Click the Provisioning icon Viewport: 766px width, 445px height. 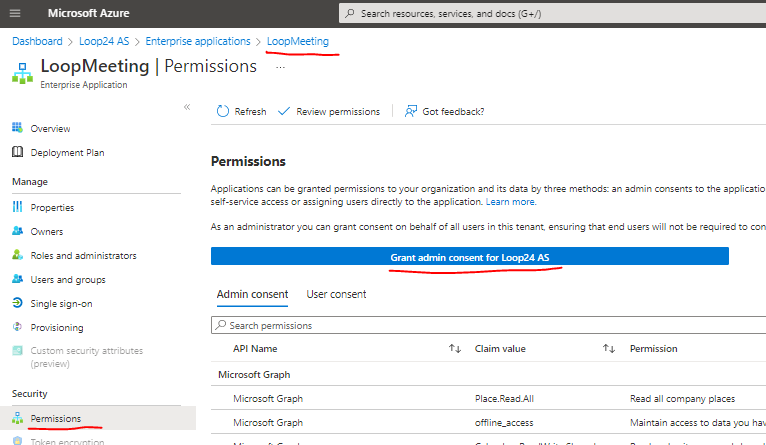(x=18, y=326)
